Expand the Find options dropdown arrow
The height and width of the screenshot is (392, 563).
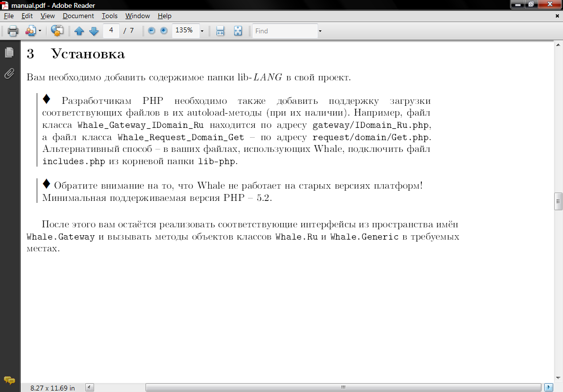[x=320, y=31]
